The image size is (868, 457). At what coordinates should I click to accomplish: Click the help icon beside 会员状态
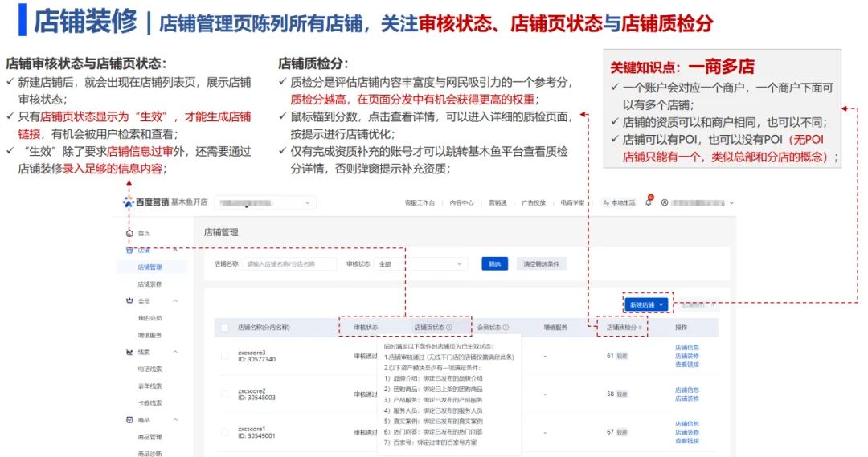pyautogui.click(x=505, y=328)
